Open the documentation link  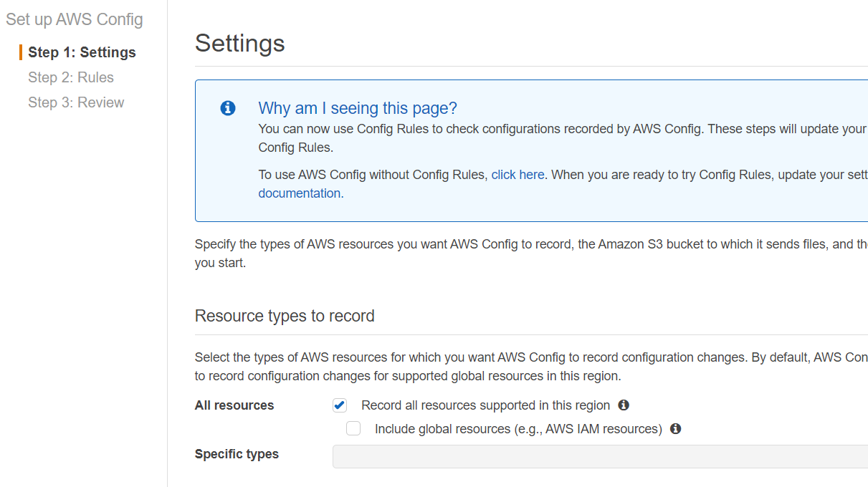300,193
